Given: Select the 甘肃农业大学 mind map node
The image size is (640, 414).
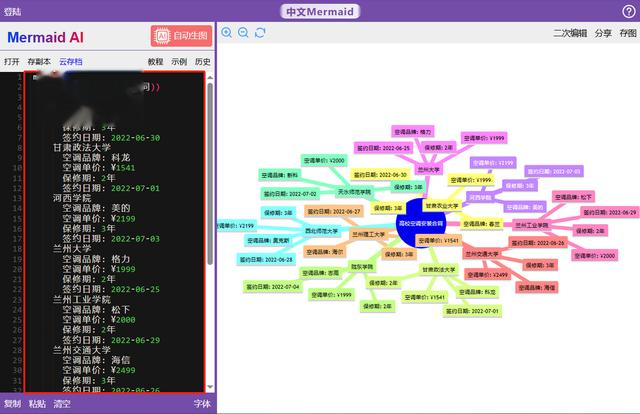Looking at the screenshot, I should (442, 206).
